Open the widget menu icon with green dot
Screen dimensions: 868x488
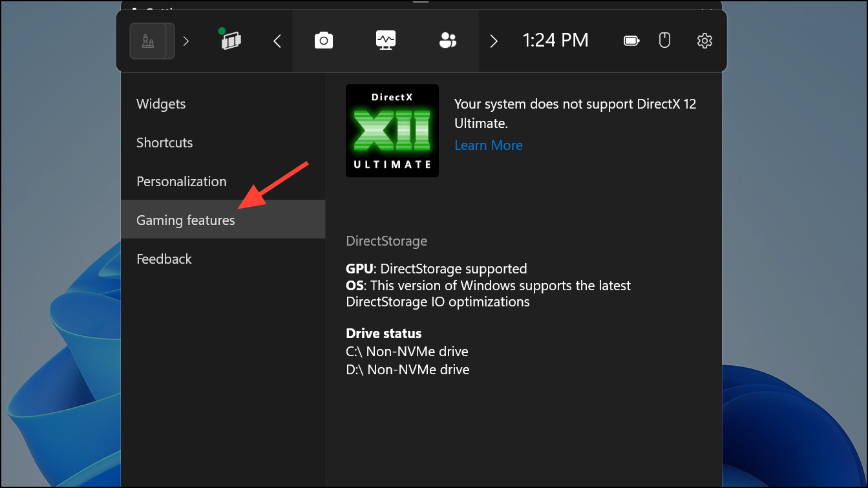coord(230,40)
